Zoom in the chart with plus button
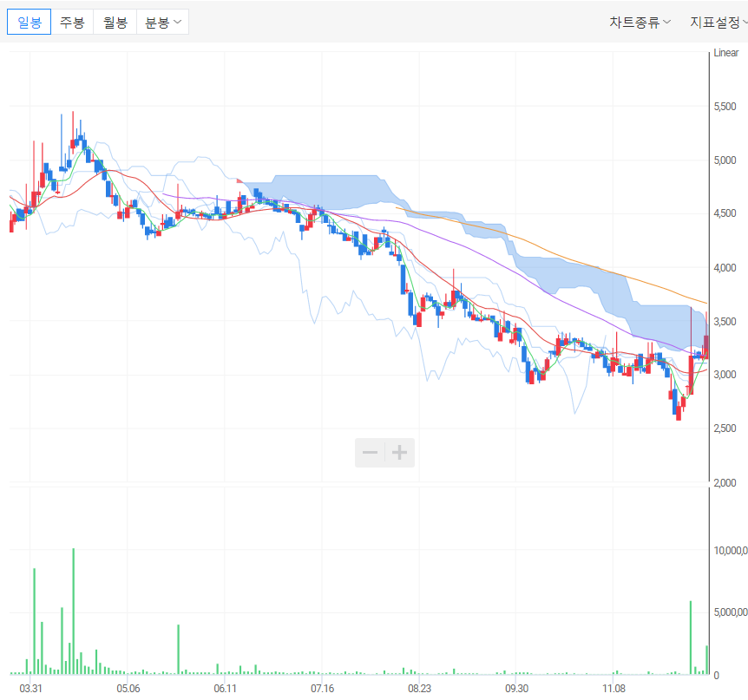Screen dimensions: 748x700 click(400, 453)
